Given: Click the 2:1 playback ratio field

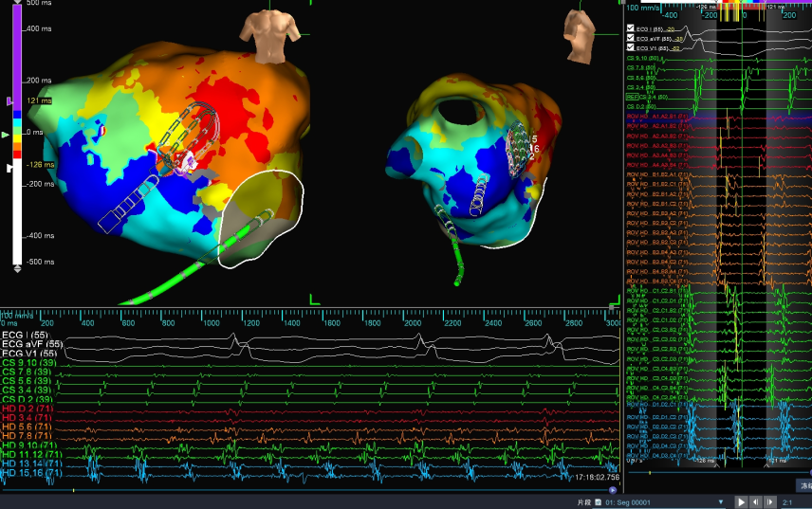Looking at the screenshot, I should coord(787,502).
